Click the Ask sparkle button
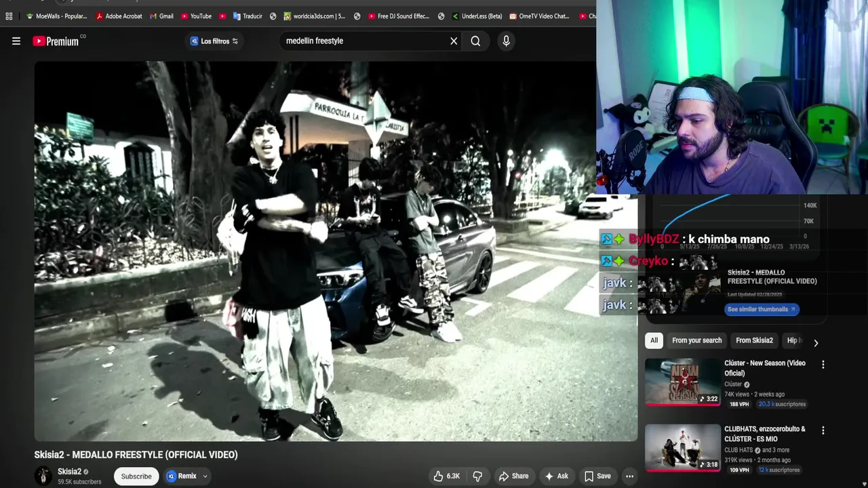Image resolution: width=868 pixels, height=488 pixels. click(556, 476)
